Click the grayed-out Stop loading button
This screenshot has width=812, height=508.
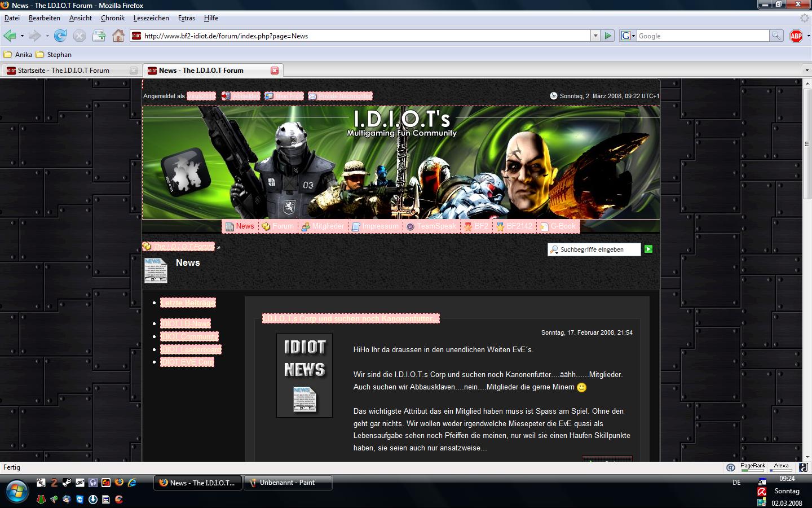coord(80,36)
